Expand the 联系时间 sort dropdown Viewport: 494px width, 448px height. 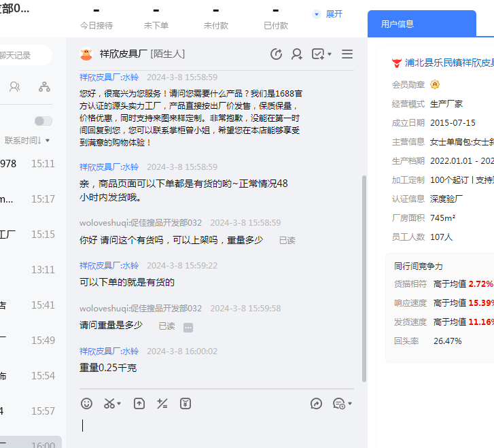coord(27,141)
